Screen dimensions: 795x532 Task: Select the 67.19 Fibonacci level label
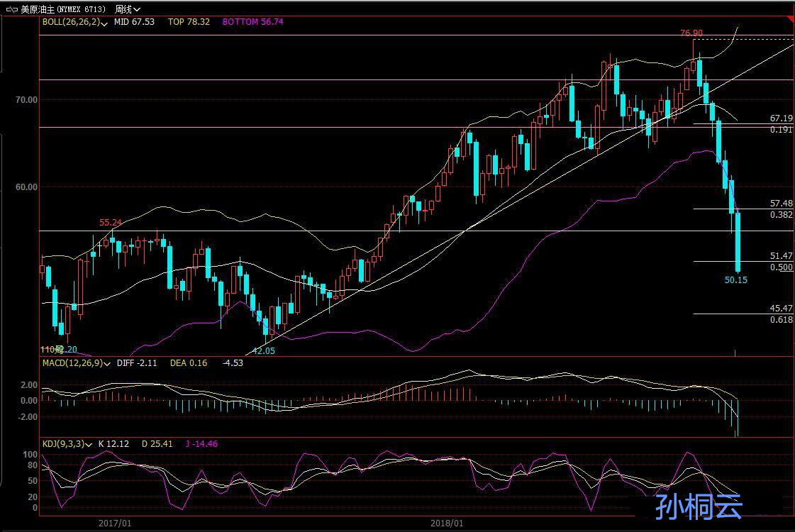pyautogui.click(x=781, y=118)
